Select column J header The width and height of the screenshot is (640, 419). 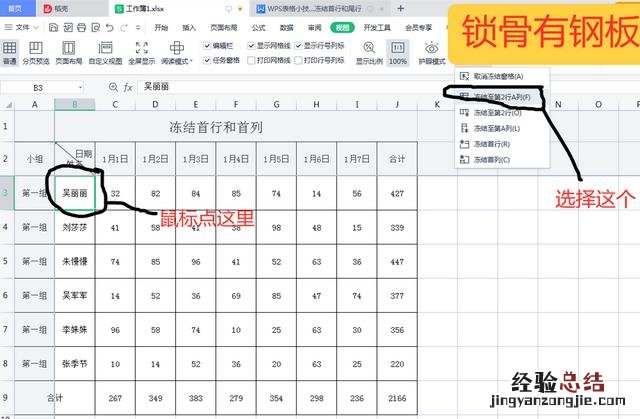point(397,105)
